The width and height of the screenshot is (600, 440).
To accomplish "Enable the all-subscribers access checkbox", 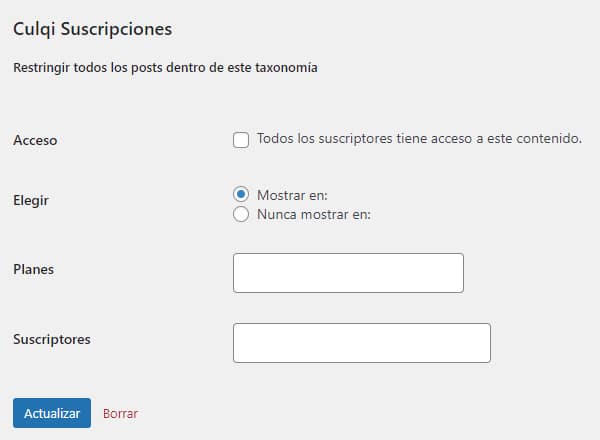I will point(241,140).
